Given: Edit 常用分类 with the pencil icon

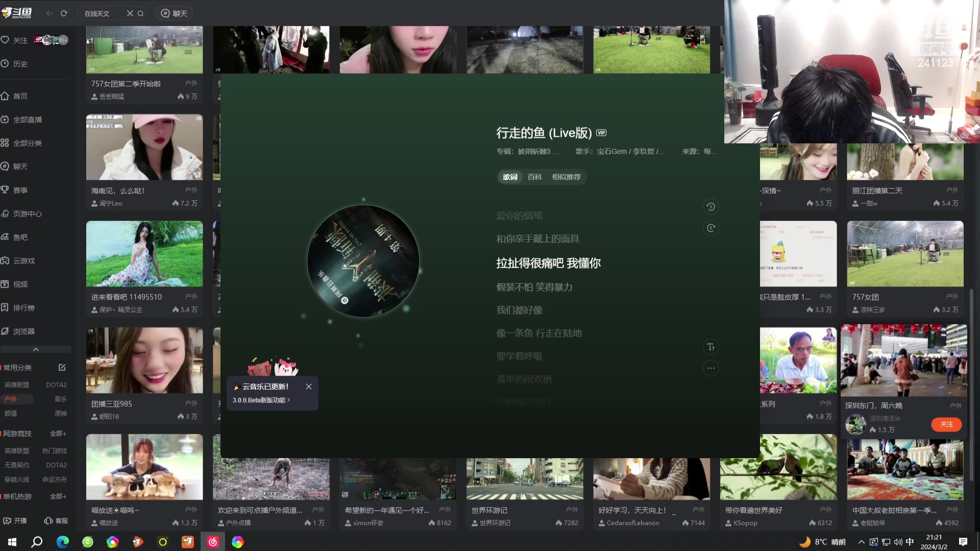Looking at the screenshot, I should pos(62,367).
